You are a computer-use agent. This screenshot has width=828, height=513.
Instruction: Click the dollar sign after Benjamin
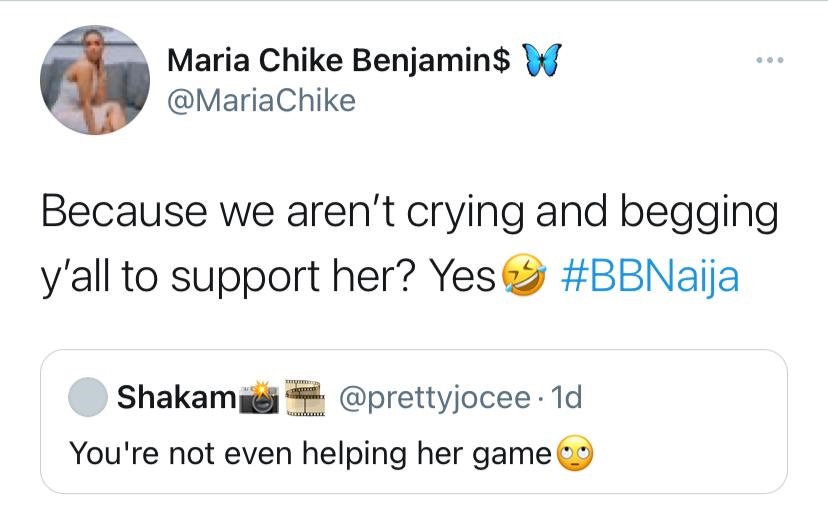pyautogui.click(x=501, y=62)
